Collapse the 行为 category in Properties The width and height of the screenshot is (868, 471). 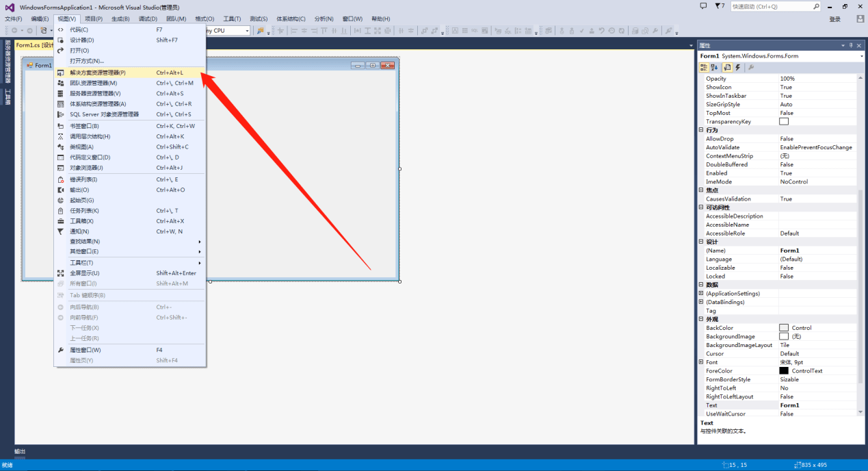[x=701, y=130]
